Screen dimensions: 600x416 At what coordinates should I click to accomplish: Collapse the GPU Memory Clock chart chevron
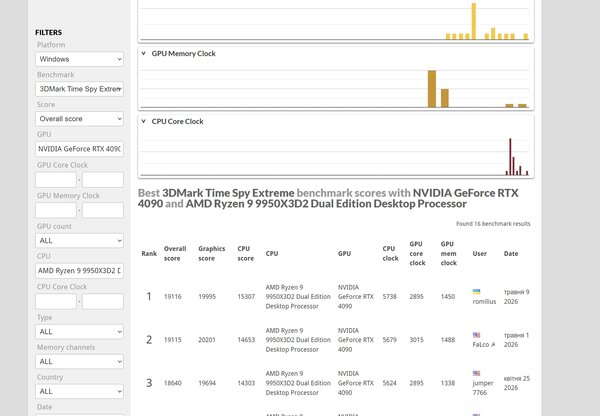[x=143, y=53]
